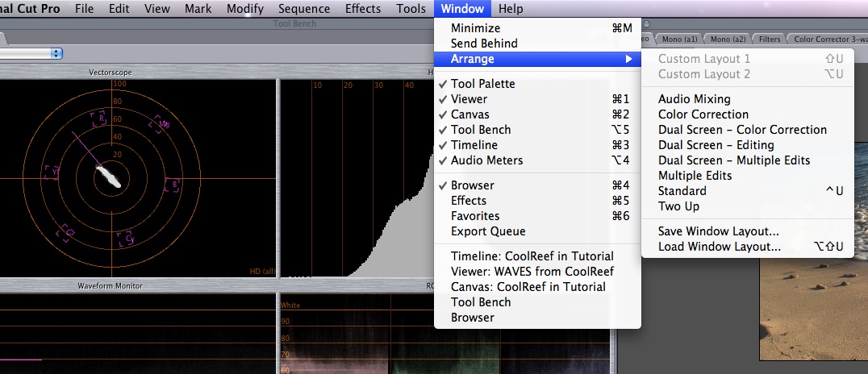
Task: Click the Vectorscope display
Action: (x=137, y=178)
